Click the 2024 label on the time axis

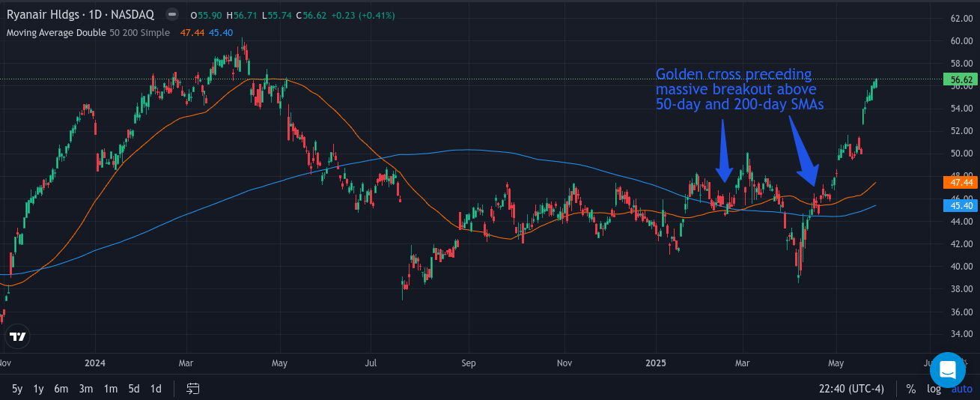[x=96, y=363]
